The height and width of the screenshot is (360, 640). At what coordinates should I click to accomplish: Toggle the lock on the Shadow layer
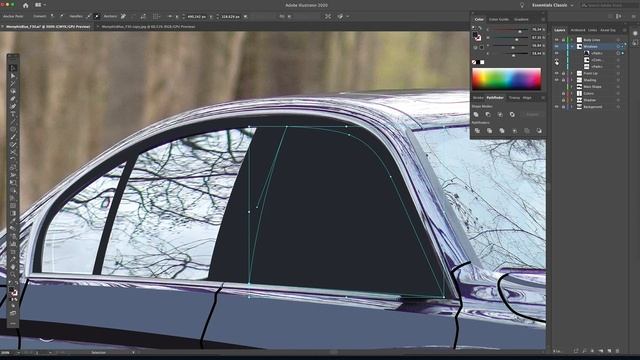click(x=563, y=100)
